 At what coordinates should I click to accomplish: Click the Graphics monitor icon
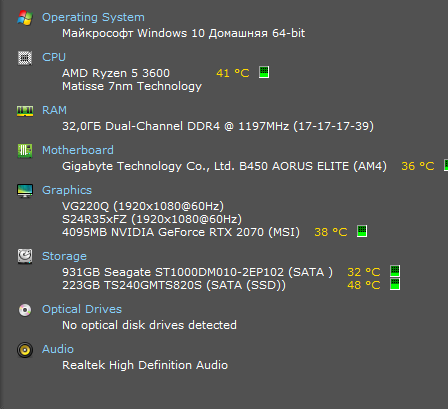coord(25,191)
